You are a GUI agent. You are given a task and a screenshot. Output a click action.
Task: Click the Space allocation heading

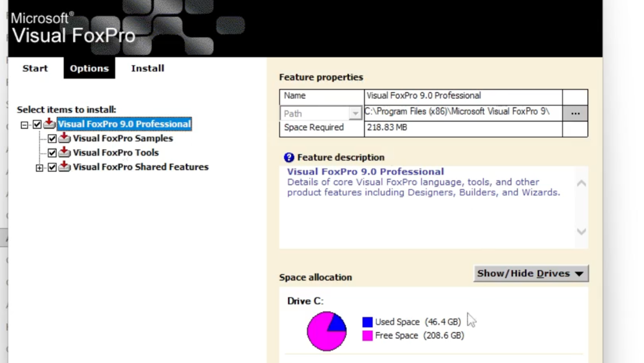(316, 277)
